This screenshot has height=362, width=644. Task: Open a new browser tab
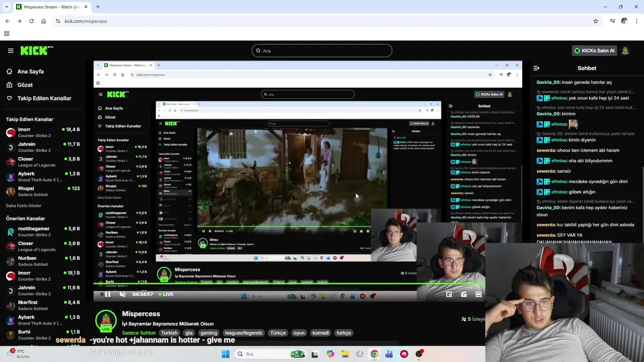pos(98,7)
